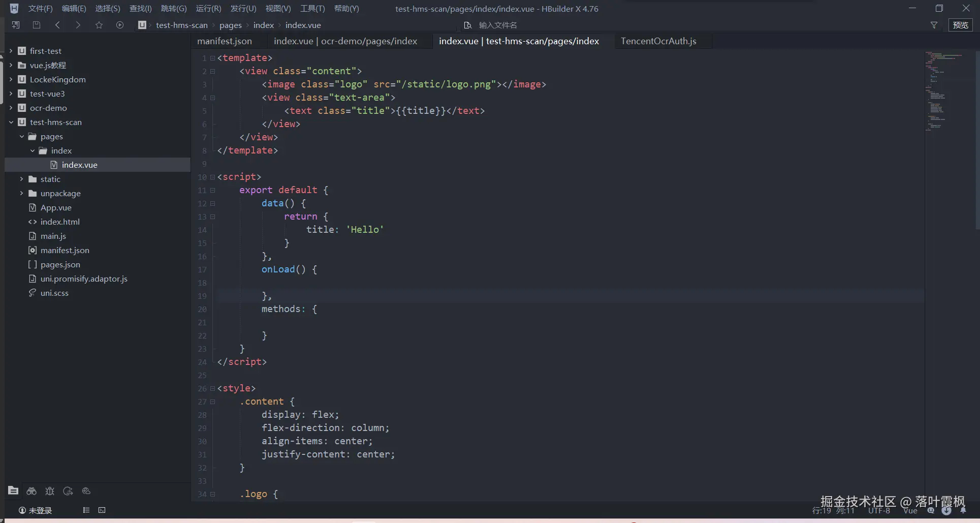Expand the LockeKingdom project
Screen dimensions: 980x523
[x=11, y=79]
